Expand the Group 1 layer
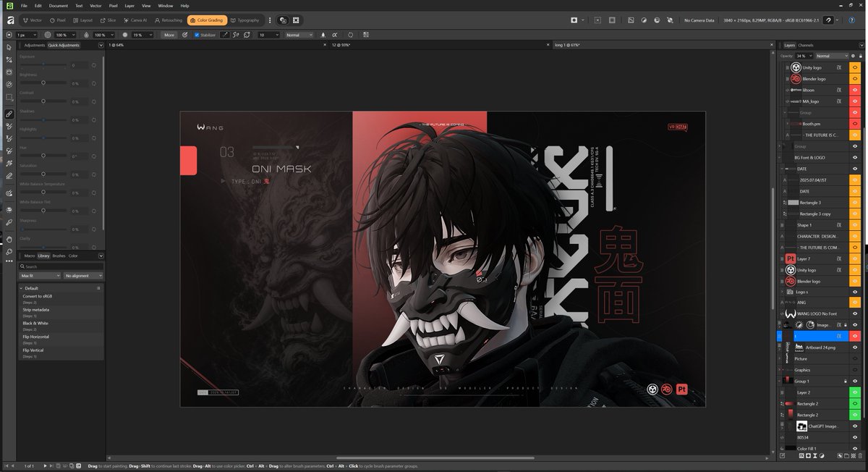The height and width of the screenshot is (472, 868). [x=780, y=381]
